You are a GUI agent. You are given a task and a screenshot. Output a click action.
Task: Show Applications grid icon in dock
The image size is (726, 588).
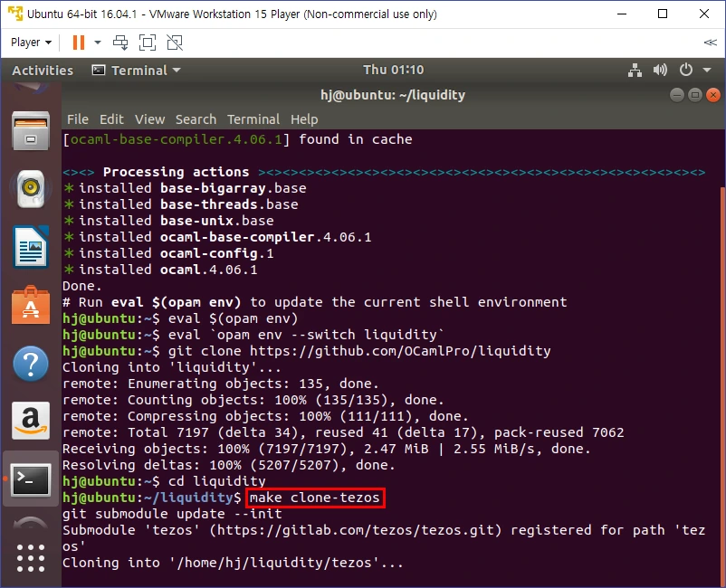tap(31, 558)
